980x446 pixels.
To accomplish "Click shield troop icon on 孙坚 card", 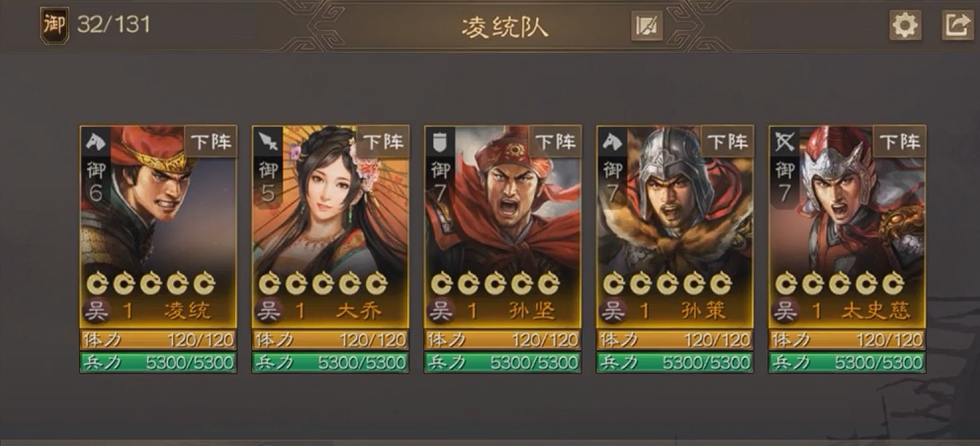I will [x=440, y=141].
